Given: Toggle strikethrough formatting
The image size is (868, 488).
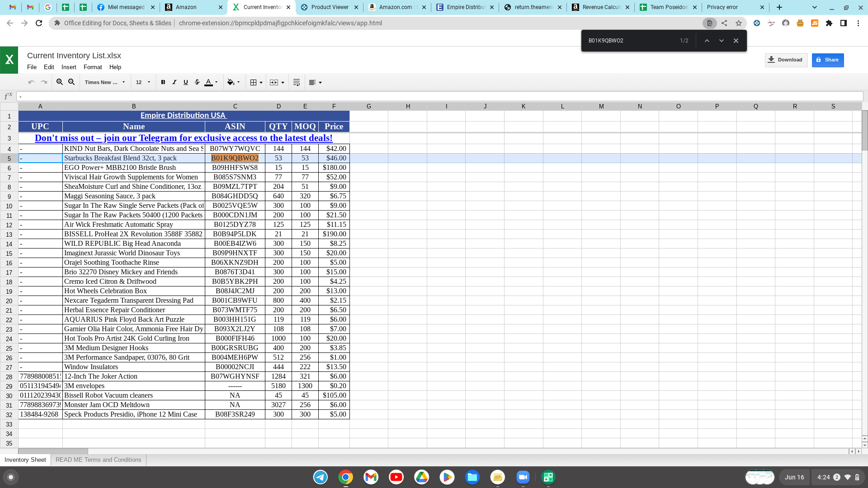Looking at the screenshot, I should [197, 82].
